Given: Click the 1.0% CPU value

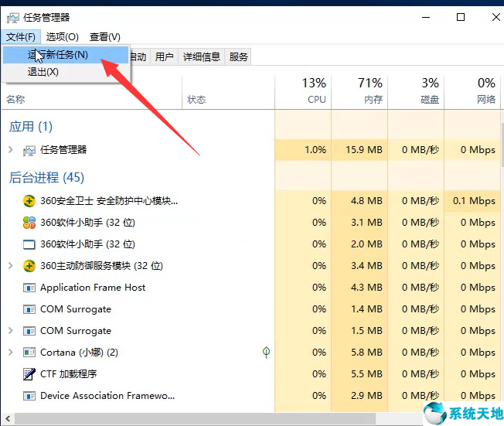Looking at the screenshot, I should [x=315, y=150].
